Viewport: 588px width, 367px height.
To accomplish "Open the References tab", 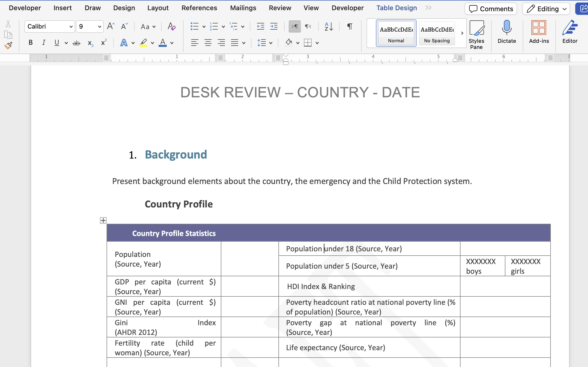I will coord(199,8).
